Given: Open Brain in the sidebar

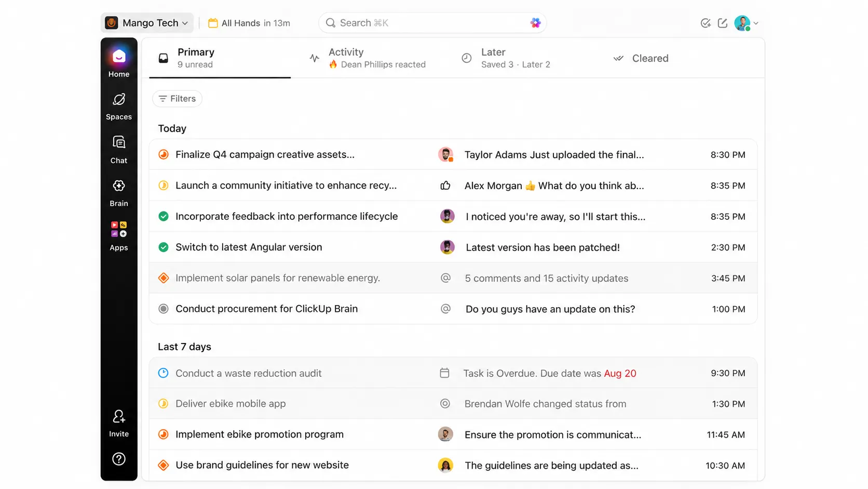Looking at the screenshot, I should (119, 193).
